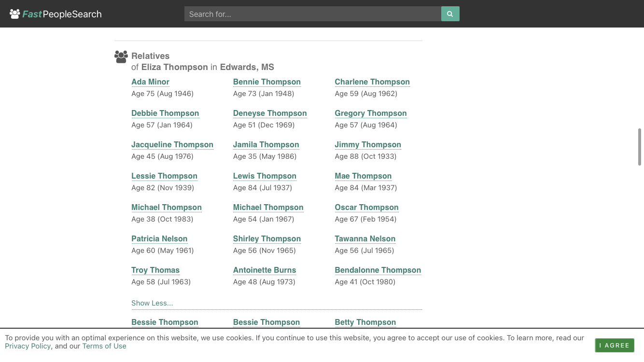Open Deneyse Thompson's profile
The height and width of the screenshot is (362, 644).
(x=270, y=113)
